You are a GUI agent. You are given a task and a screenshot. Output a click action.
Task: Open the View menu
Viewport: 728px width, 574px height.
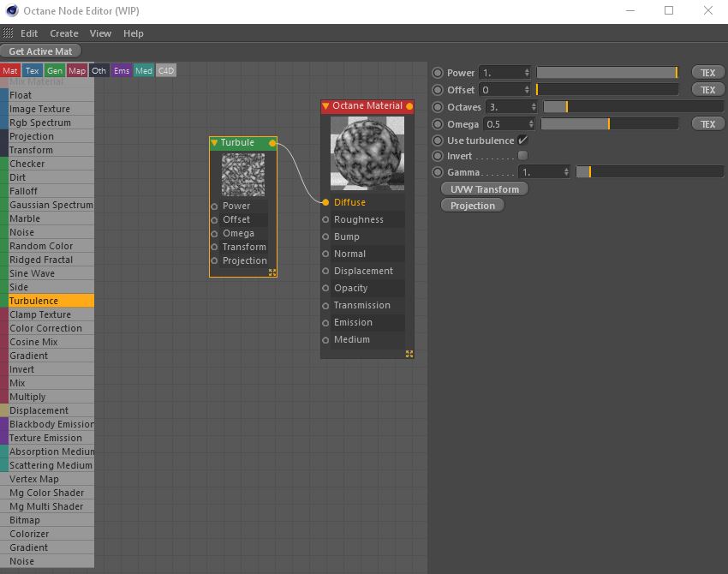(100, 33)
